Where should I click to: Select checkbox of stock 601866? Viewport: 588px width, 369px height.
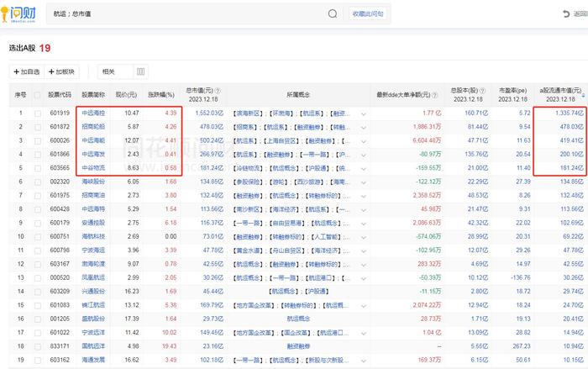pyautogui.click(x=38, y=155)
